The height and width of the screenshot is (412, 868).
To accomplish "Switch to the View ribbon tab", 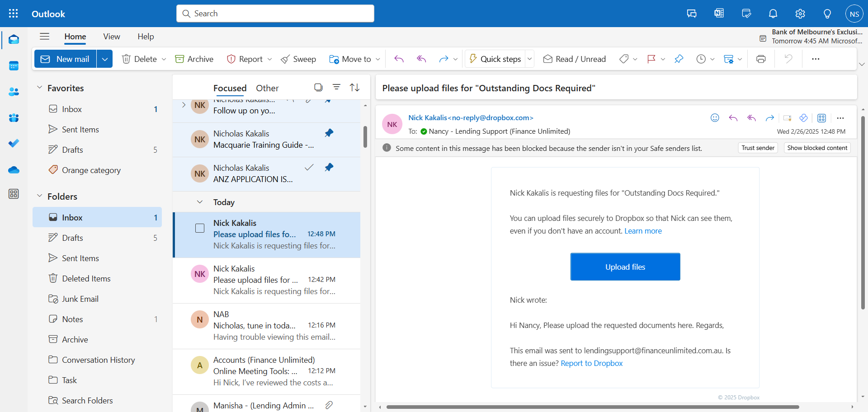I will click(x=112, y=37).
